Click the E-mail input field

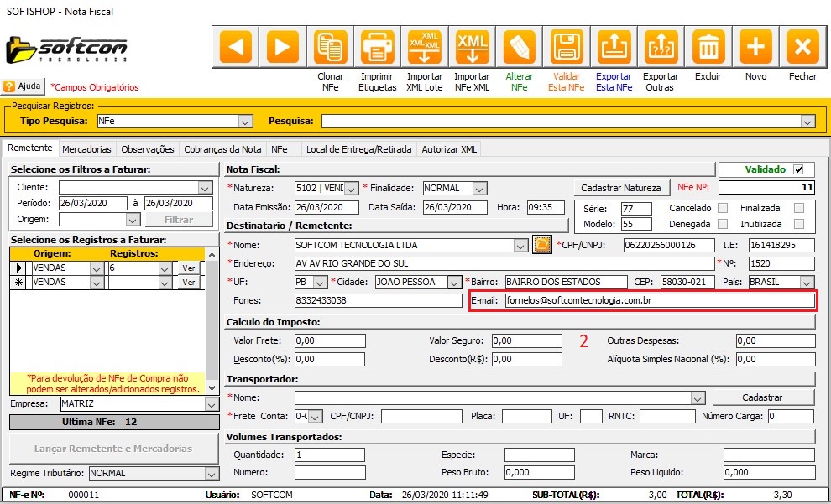pos(658,300)
